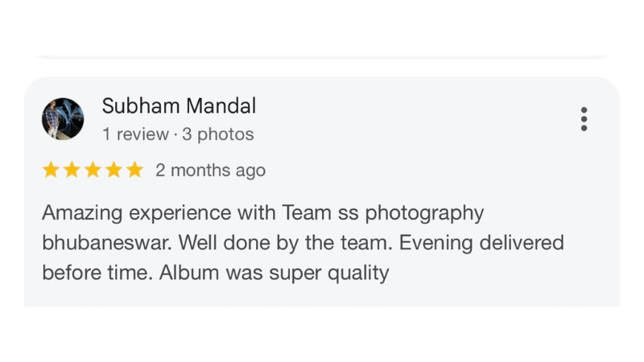Click the first yellow rating star
The image size is (644, 362).
point(51,170)
